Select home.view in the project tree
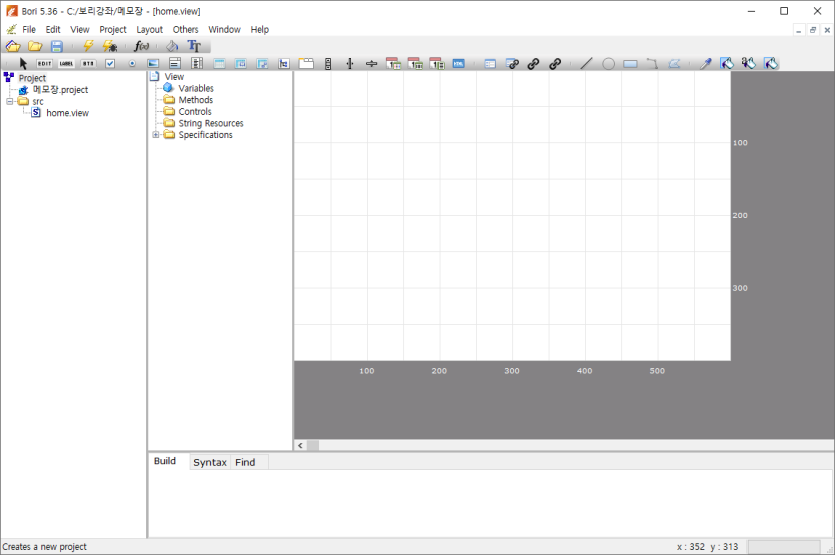 point(67,113)
